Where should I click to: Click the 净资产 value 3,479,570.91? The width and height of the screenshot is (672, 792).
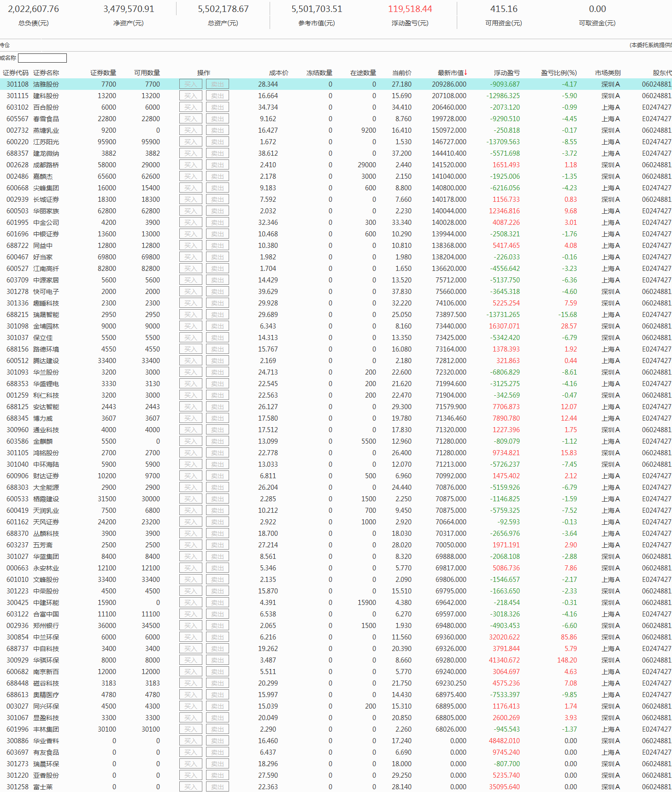pos(129,9)
